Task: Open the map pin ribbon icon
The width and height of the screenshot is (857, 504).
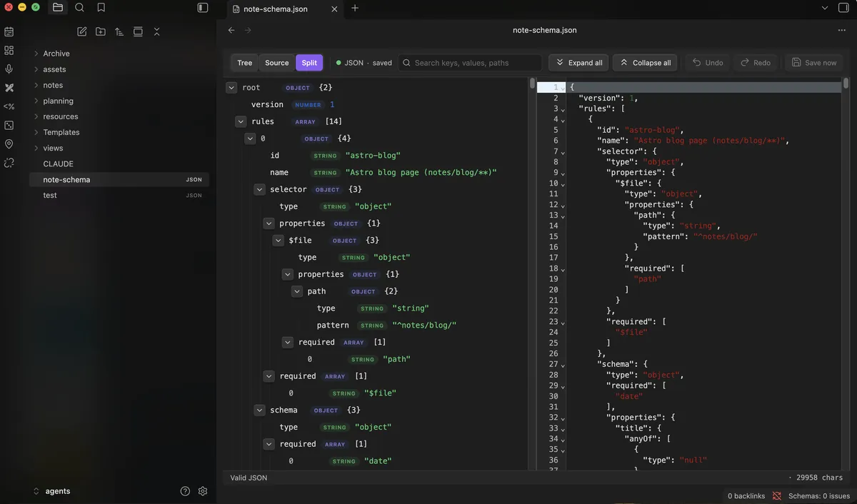Action: (x=9, y=143)
